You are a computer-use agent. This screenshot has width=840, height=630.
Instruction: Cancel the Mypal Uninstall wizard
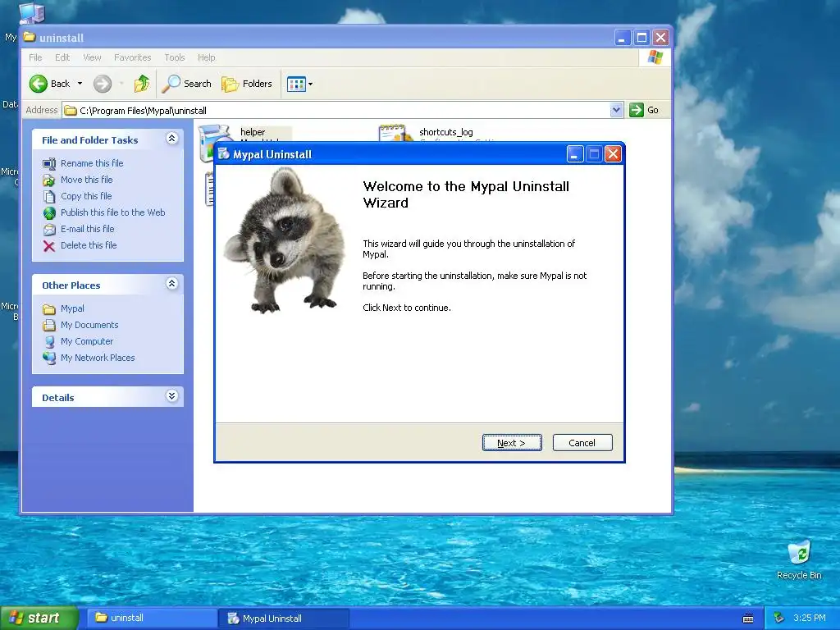[582, 442]
